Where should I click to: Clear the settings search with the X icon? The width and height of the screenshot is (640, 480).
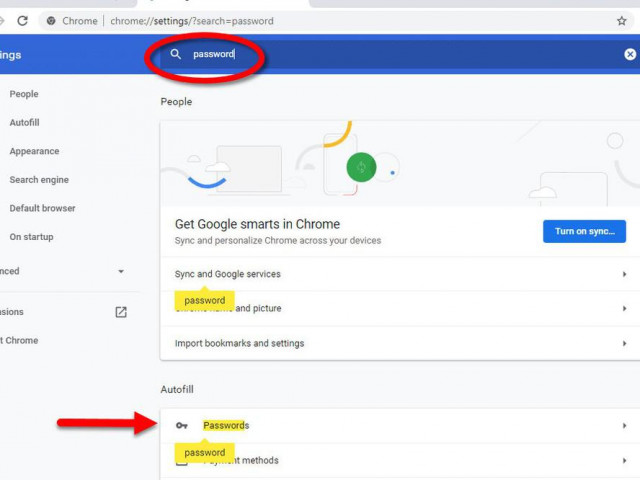tap(630, 54)
